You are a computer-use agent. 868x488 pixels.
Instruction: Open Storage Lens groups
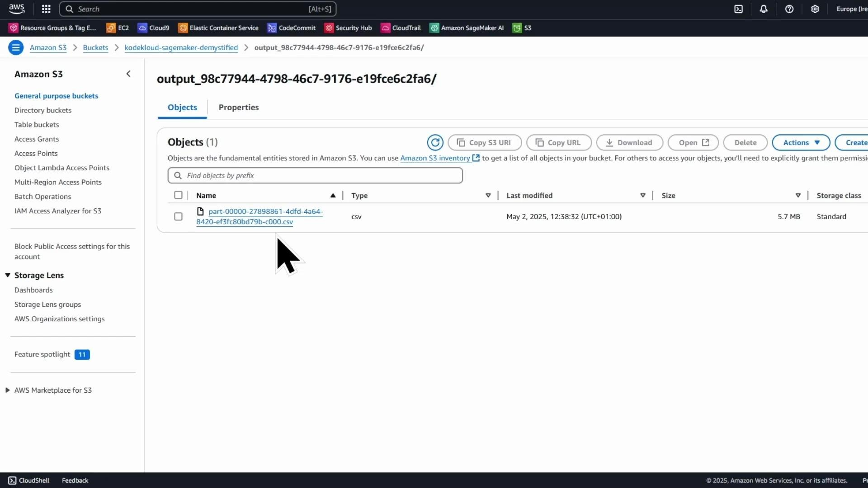pyautogui.click(x=47, y=305)
